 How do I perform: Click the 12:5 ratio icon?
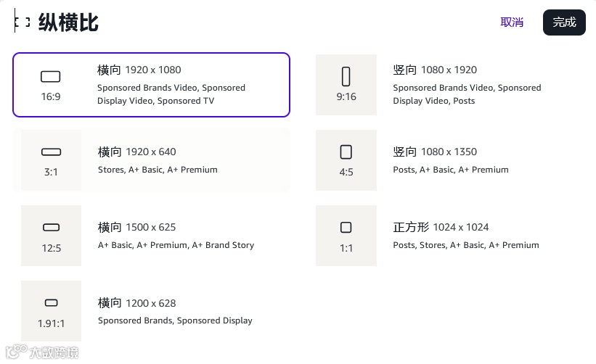click(x=51, y=228)
